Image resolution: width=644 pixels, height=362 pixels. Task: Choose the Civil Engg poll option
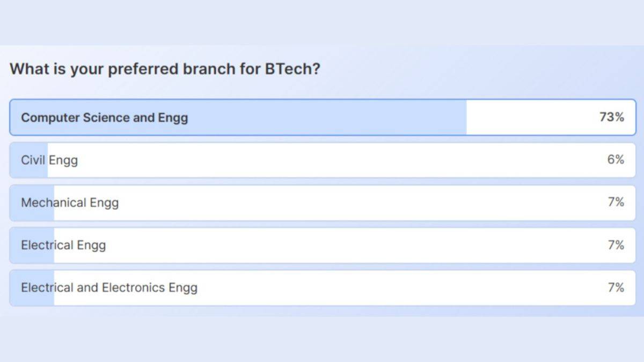point(49,160)
